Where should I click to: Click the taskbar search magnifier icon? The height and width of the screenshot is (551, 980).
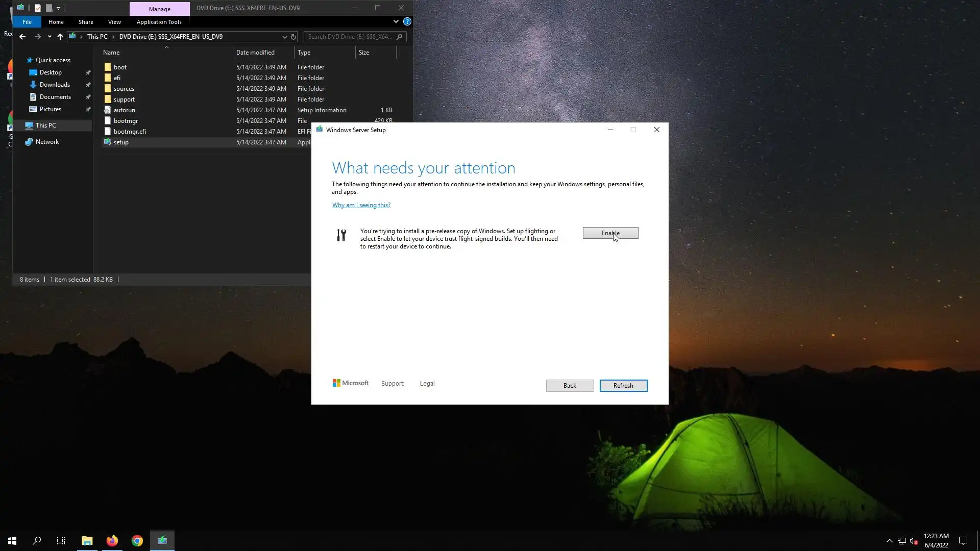[x=37, y=541]
